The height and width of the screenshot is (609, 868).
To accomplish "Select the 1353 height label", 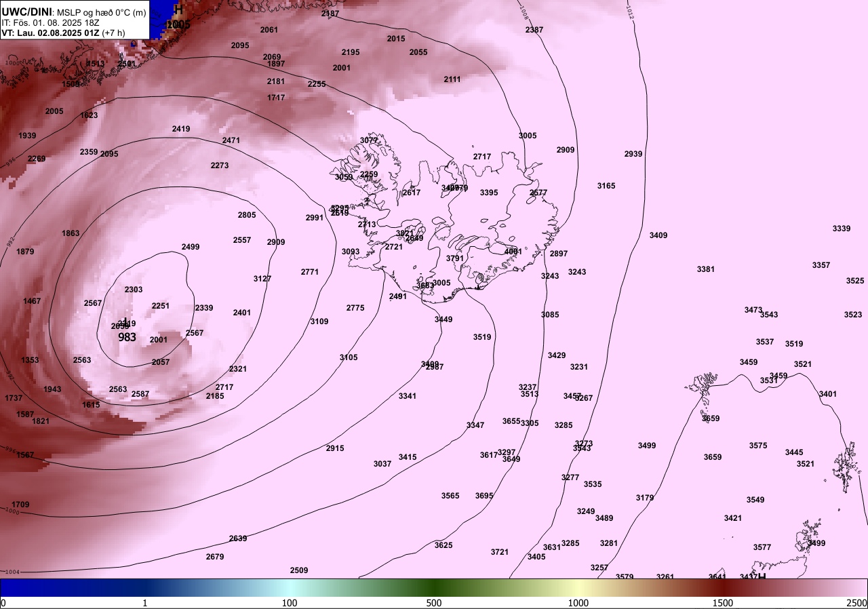I will tap(30, 360).
